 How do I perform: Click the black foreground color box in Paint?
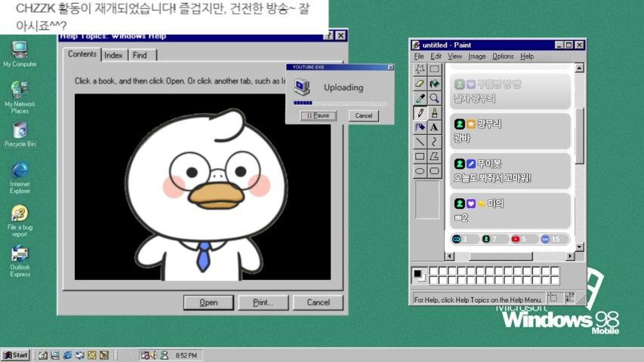[x=418, y=273]
